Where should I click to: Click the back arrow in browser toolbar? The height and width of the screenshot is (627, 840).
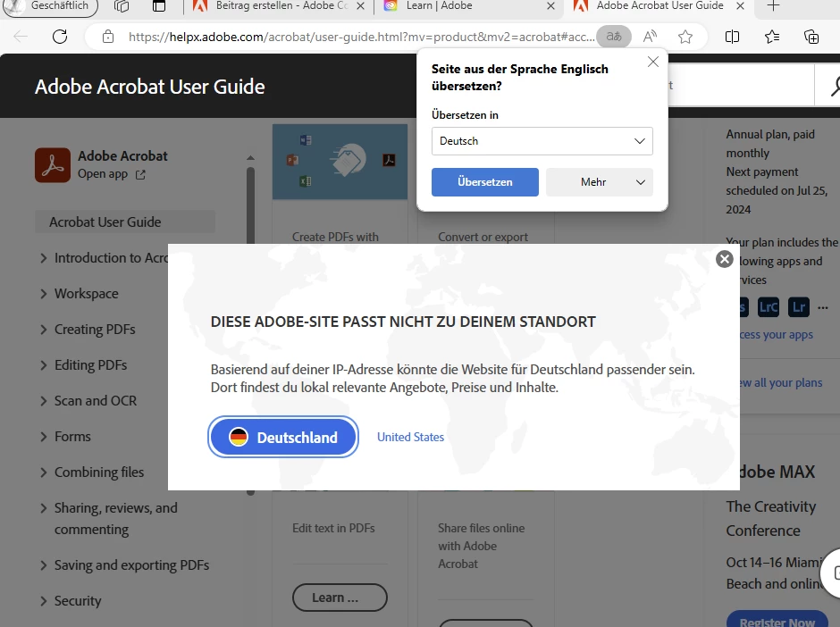[x=21, y=37]
